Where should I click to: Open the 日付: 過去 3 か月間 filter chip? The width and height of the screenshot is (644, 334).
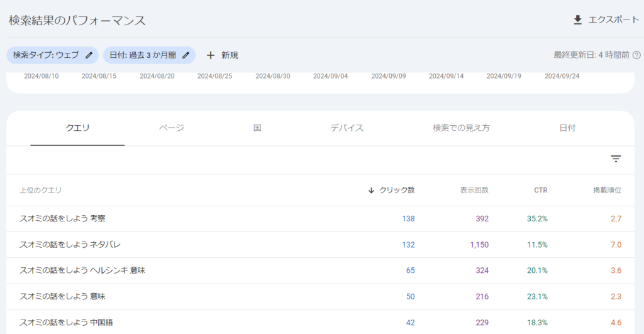click(x=149, y=55)
